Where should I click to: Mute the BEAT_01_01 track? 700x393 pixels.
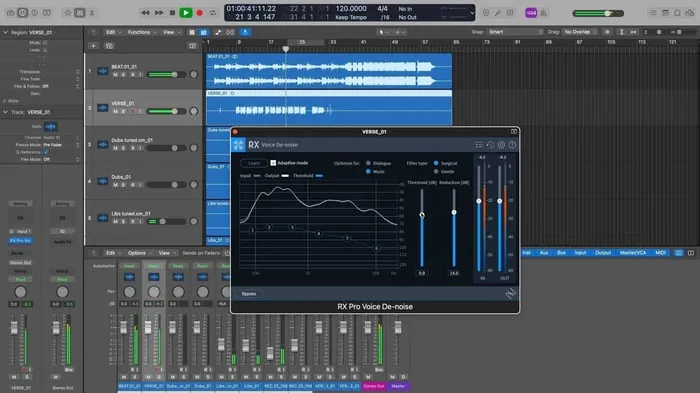[115, 75]
